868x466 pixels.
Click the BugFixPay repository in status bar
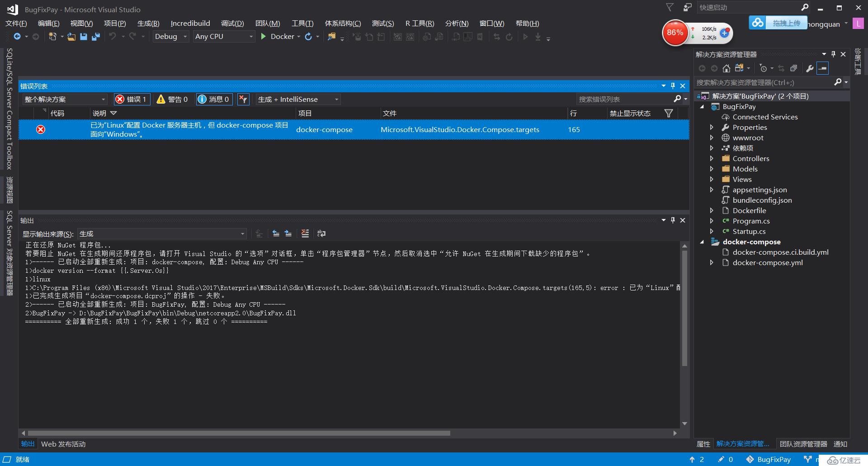click(769, 459)
